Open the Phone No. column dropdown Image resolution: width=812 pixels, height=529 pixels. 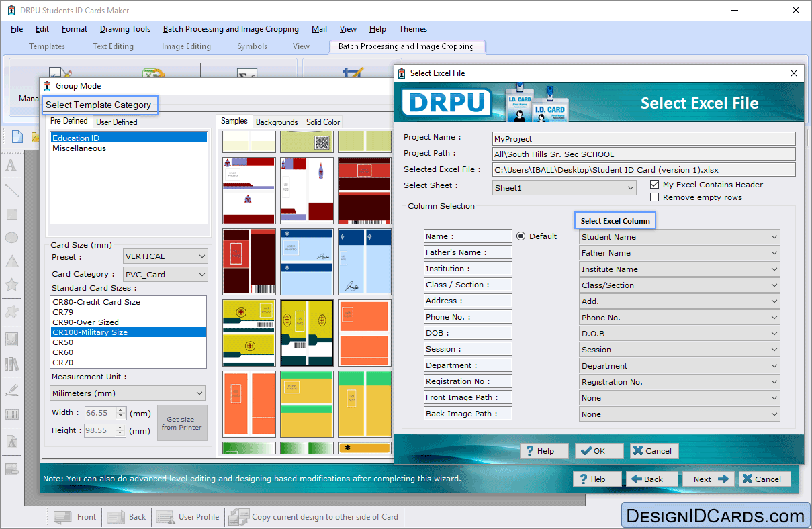pyautogui.click(x=679, y=318)
